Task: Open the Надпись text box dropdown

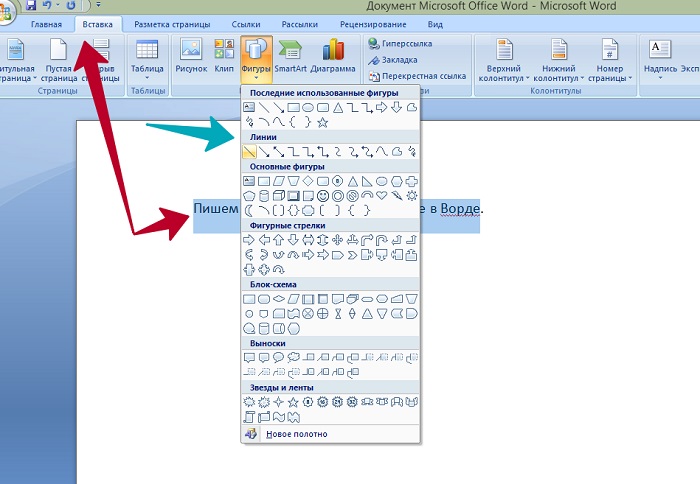Action: coord(660,59)
